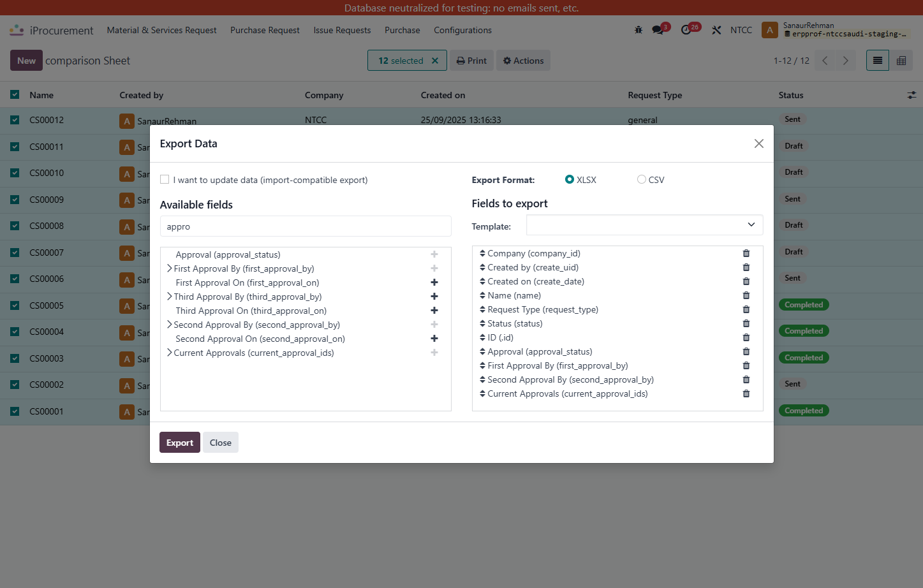
Task: Select the XLSX export format
Action: click(570, 180)
